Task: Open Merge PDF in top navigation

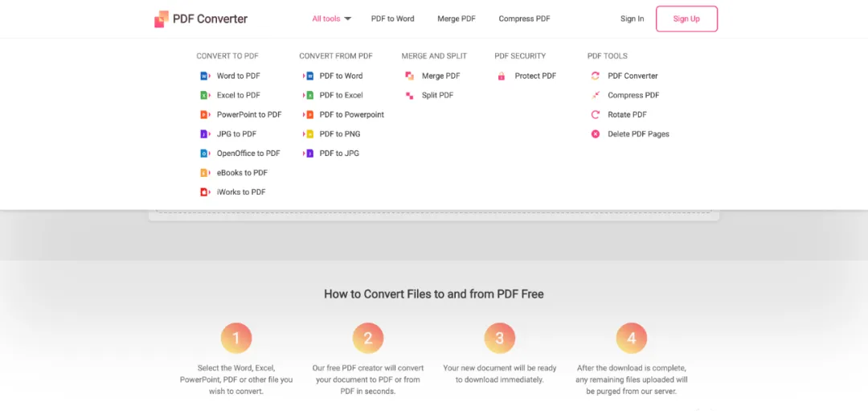Action: point(457,18)
